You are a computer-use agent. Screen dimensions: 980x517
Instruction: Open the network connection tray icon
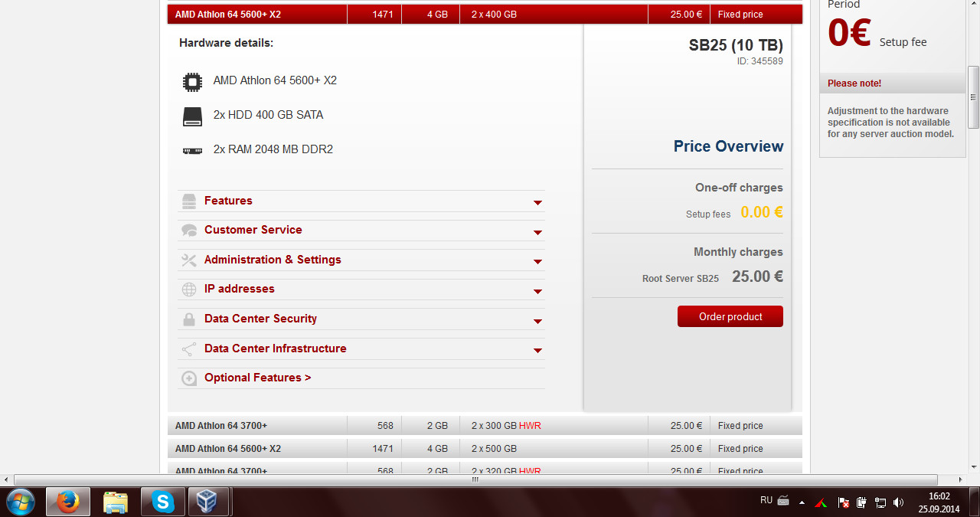pos(880,502)
